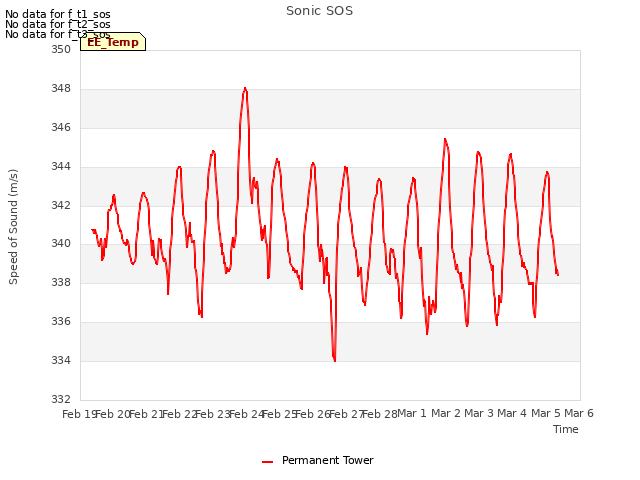This screenshot has height=480, width=640.
Task: Click the lowest trough near 334 m/s
Action: point(335,360)
